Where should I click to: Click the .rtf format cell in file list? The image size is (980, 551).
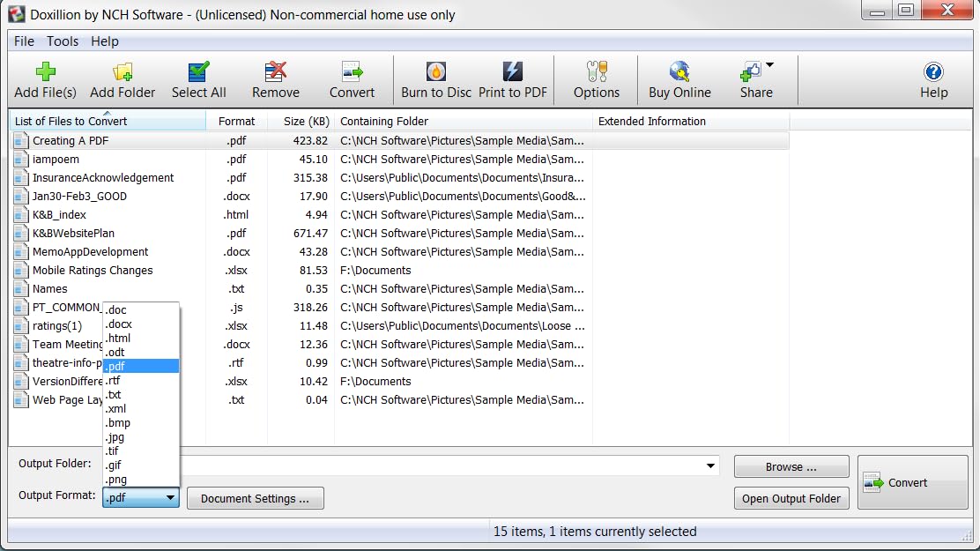(x=236, y=362)
